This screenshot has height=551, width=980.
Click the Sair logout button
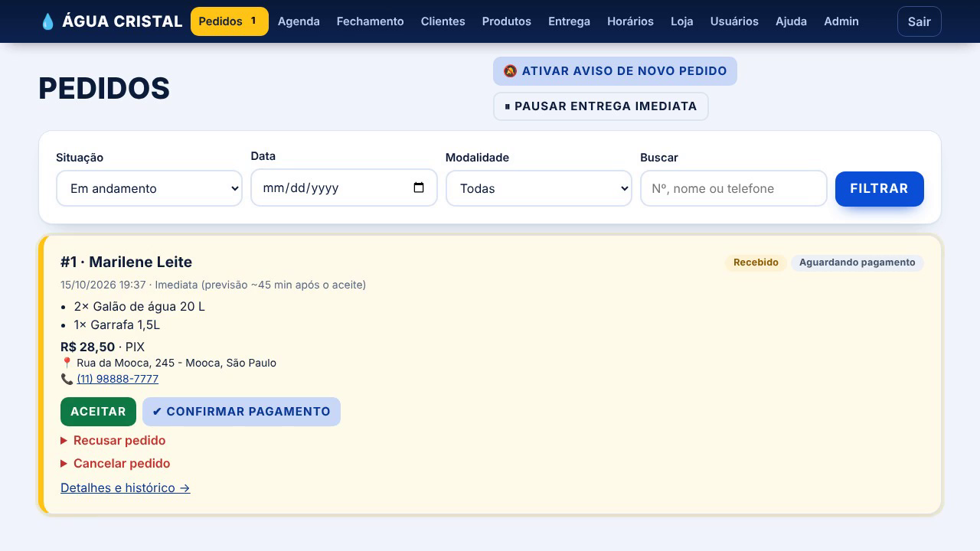click(920, 21)
